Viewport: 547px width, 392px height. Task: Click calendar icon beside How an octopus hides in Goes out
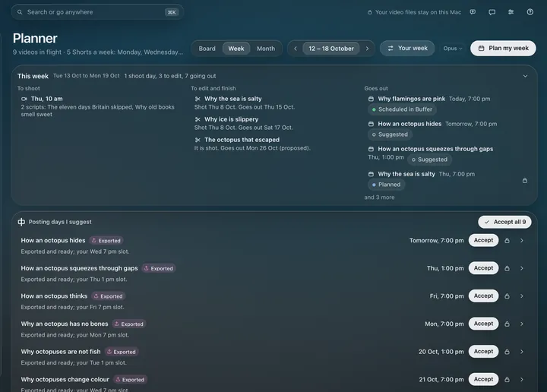coord(371,124)
